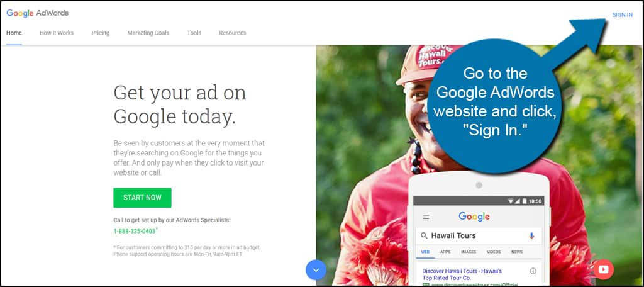The image size is (644, 287).
Task: Click the microphone icon in Hawaii Tours search
Action: click(531, 235)
